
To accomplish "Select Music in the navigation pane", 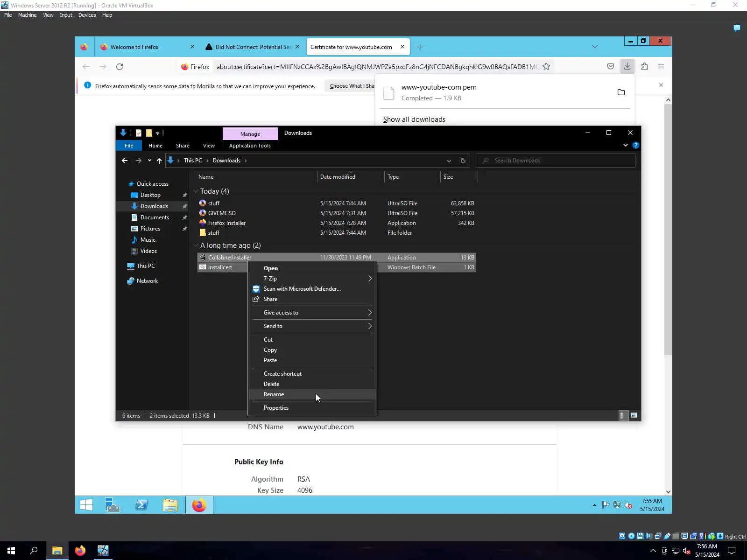I will click(x=148, y=240).
